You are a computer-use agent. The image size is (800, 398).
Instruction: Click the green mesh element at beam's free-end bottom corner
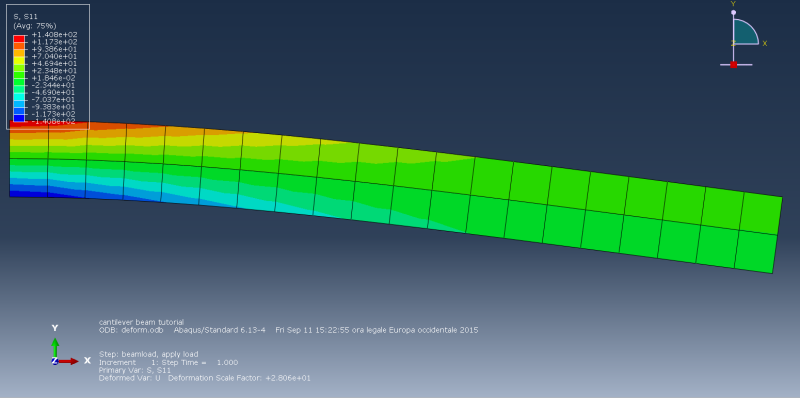pos(755,252)
